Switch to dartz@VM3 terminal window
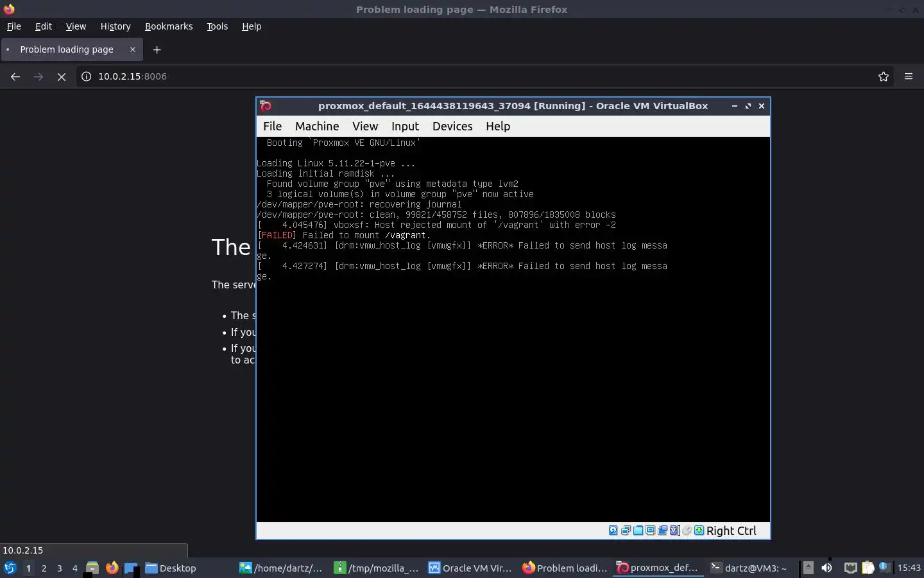 [x=749, y=568]
